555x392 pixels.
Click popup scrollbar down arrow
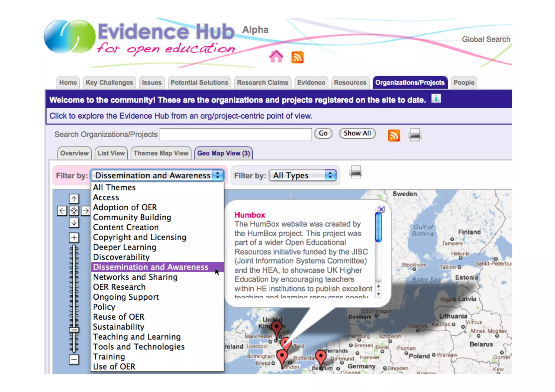click(378, 294)
